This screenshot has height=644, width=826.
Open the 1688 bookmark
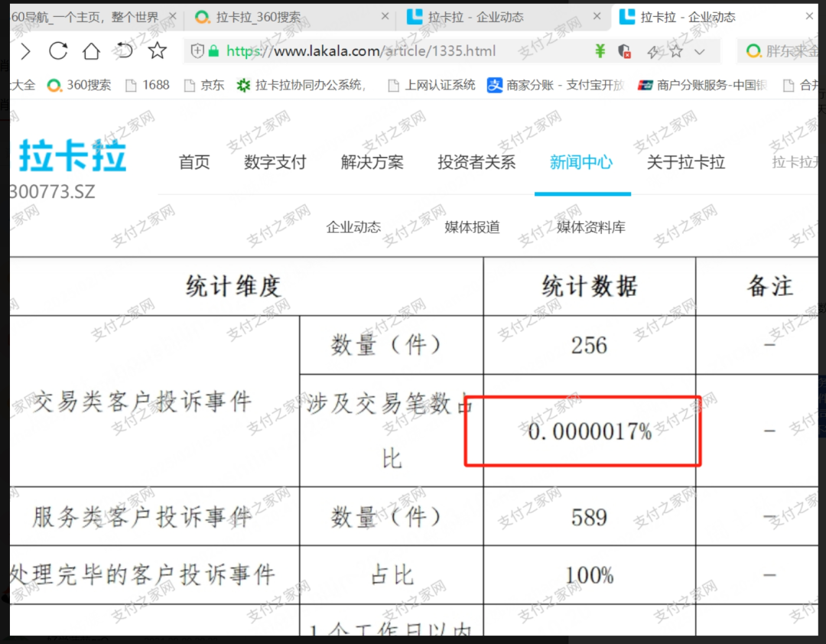coord(148,85)
